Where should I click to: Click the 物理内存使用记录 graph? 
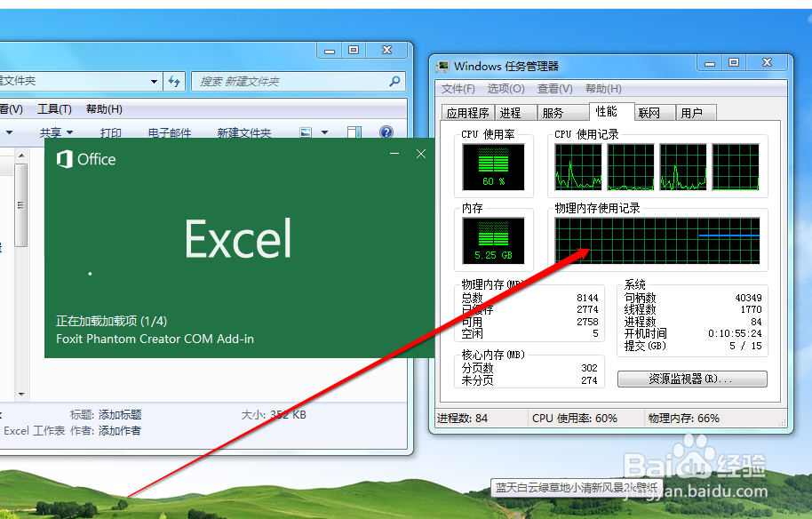[657, 241]
